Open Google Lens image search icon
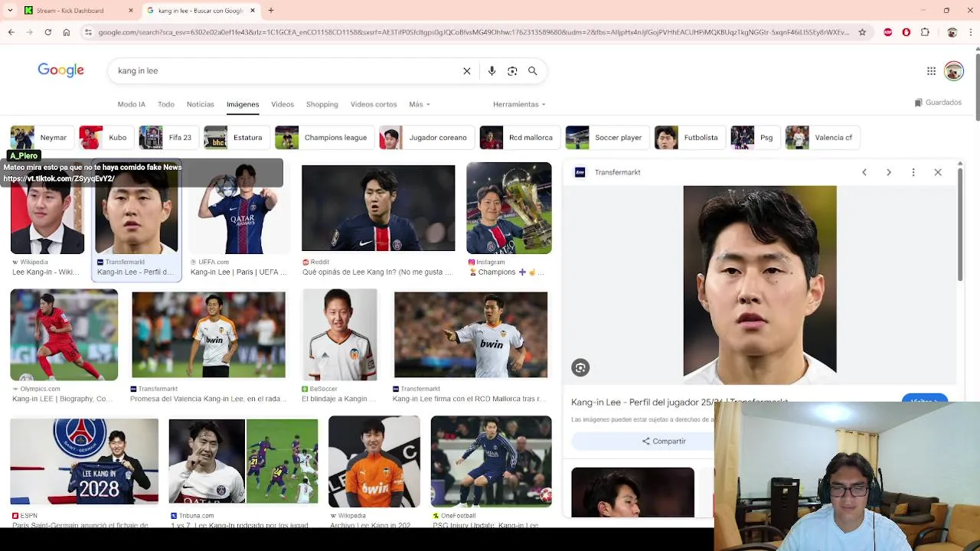Image resolution: width=980 pixels, height=551 pixels. tap(512, 70)
